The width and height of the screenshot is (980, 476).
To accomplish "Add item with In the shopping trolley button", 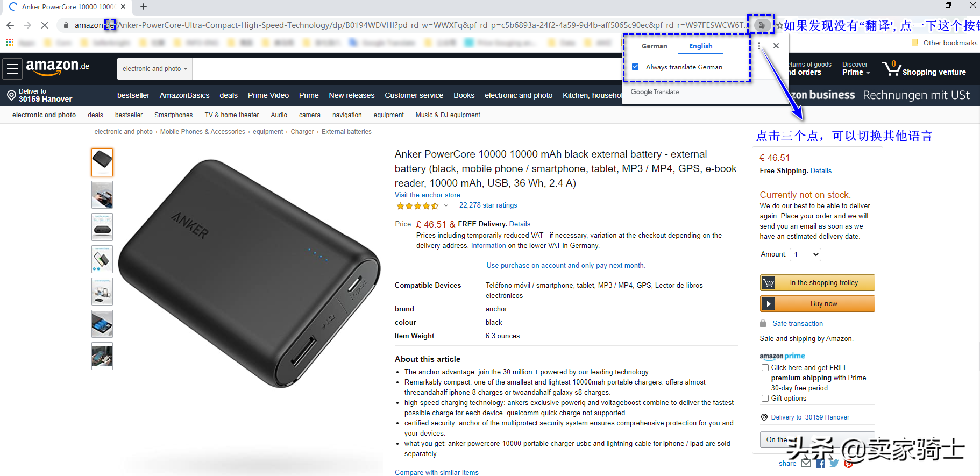I will 817,283.
